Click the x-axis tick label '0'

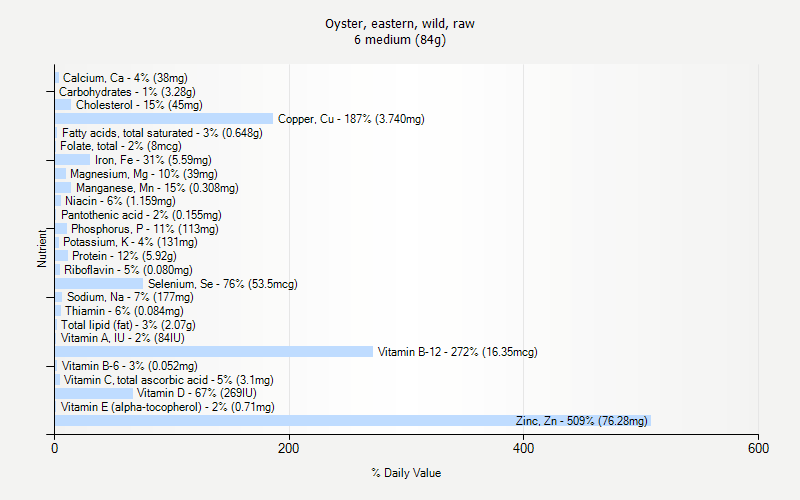pyautogui.click(x=55, y=448)
